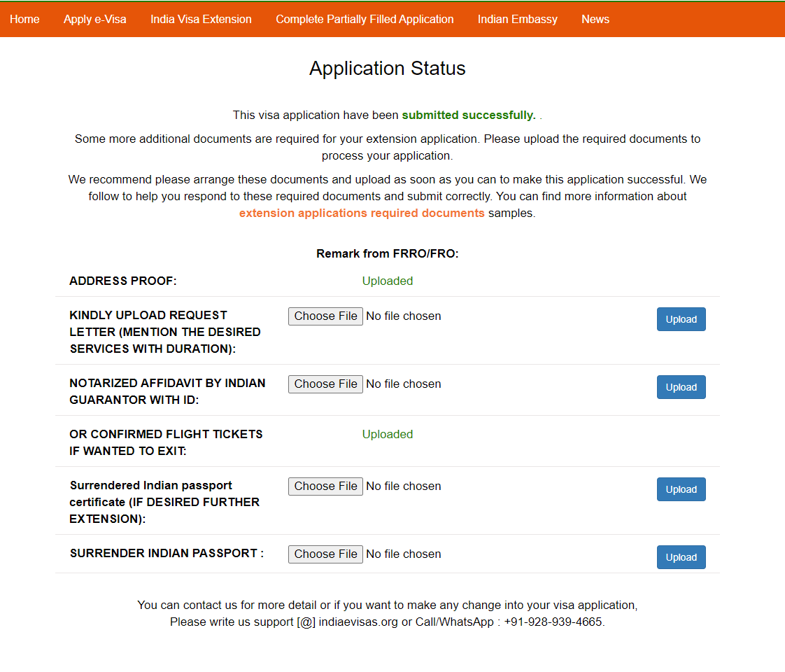The width and height of the screenshot is (785, 672).
Task: Select the Address Proof Uploaded status
Action: coord(387,281)
